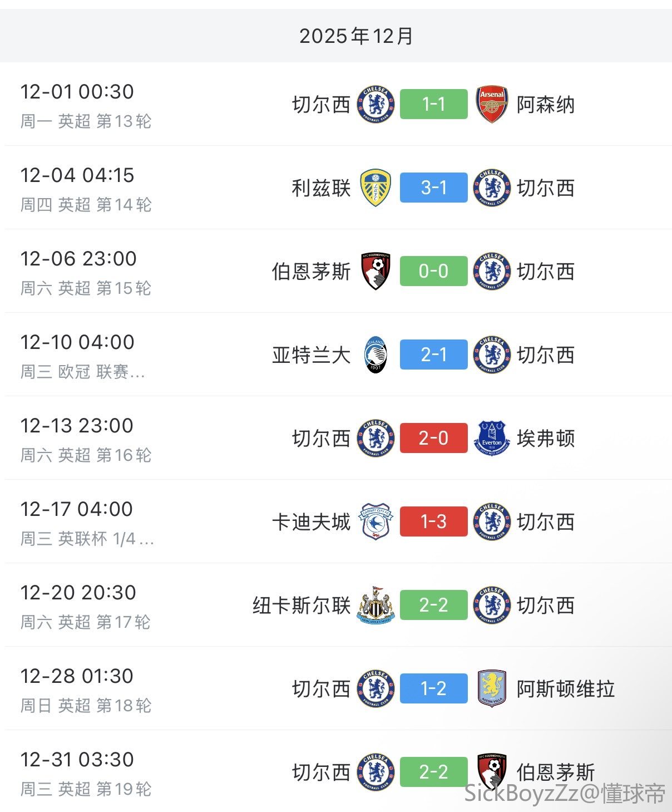This screenshot has width=672, height=812.
Task: Click Chelsea crest in Arsenal match row
Action: pos(375,104)
